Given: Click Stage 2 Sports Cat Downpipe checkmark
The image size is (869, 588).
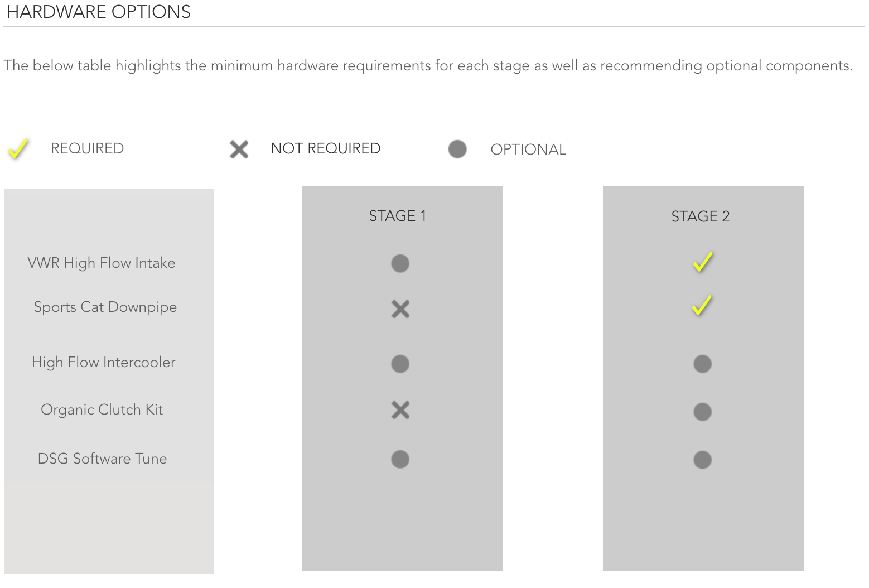Looking at the screenshot, I should click(x=702, y=306).
